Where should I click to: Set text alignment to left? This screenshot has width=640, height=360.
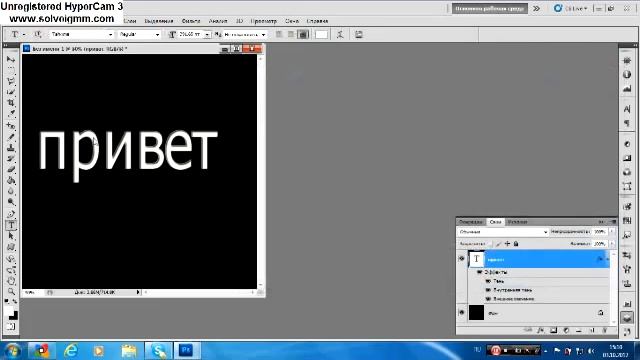(279, 35)
